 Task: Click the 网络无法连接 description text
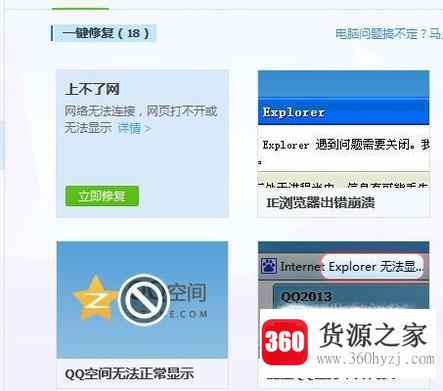(141, 119)
